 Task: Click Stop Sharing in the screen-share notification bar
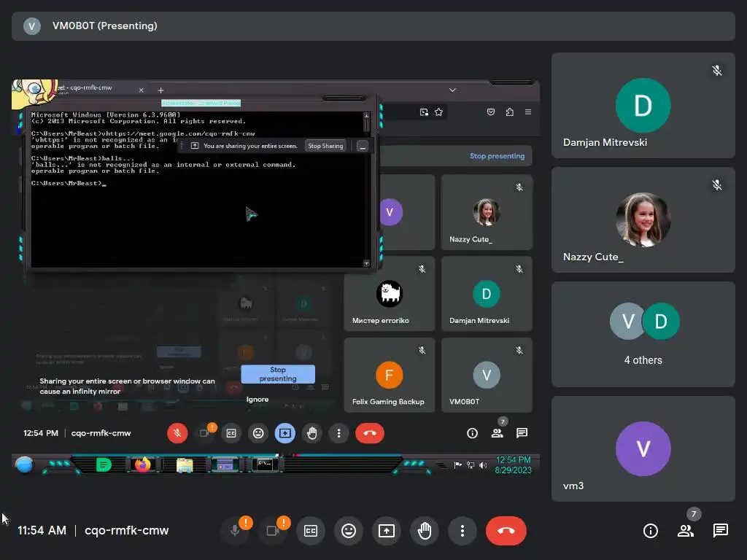pyautogui.click(x=325, y=146)
